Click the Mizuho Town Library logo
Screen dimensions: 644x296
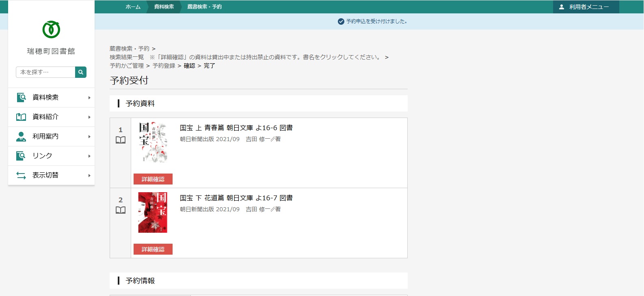tap(51, 30)
